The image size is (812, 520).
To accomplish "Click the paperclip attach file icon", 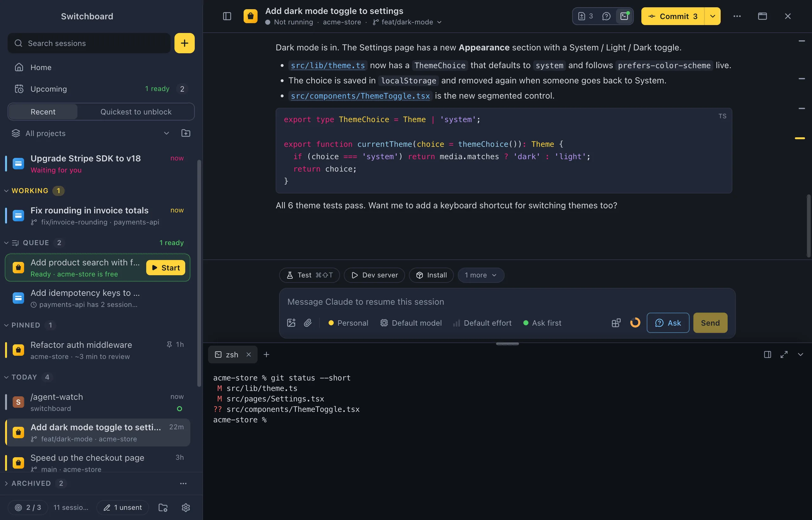I will pyautogui.click(x=308, y=323).
